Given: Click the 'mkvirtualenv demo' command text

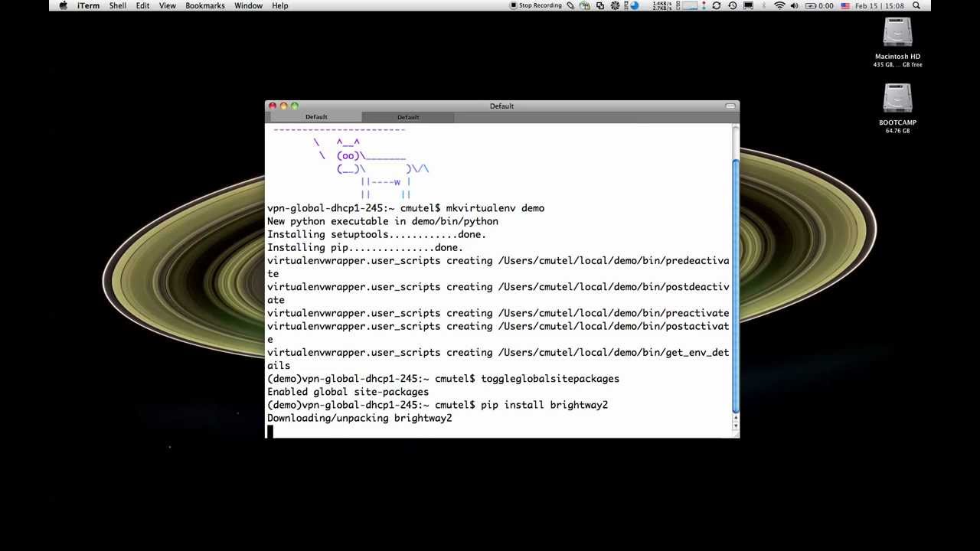Looking at the screenshot, I should pyautogui.click(x=495, y=208).
